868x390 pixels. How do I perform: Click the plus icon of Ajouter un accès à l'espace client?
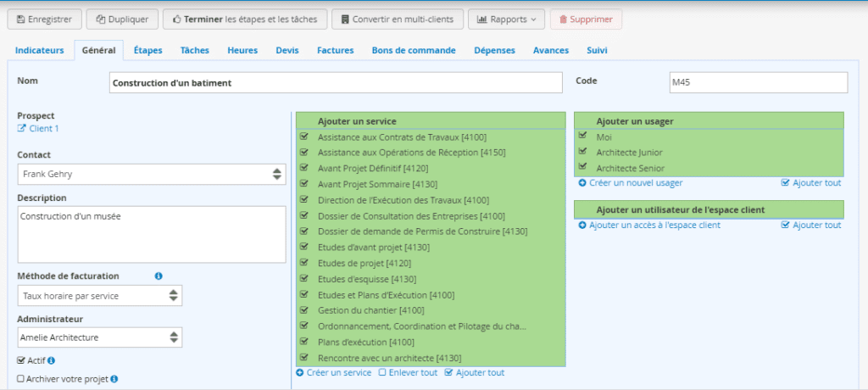click(x=582, y=226)
